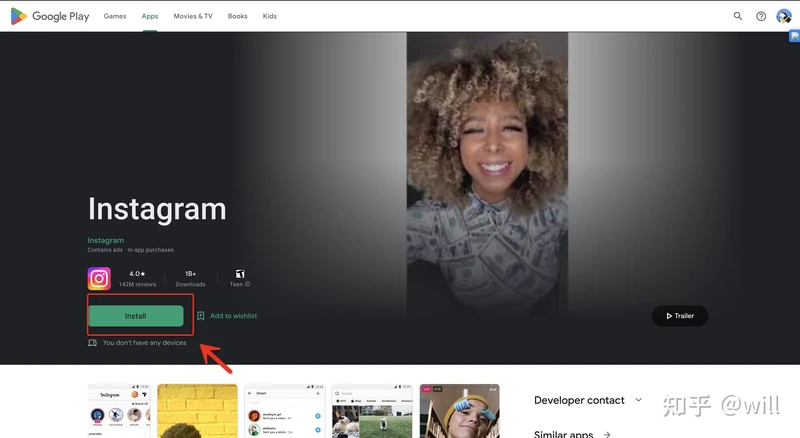Image resolution: width=800 pixels, height=438 pixels.
Task: Go to the Kids tab
Action: pyautogui.click(x=270, y=16)
